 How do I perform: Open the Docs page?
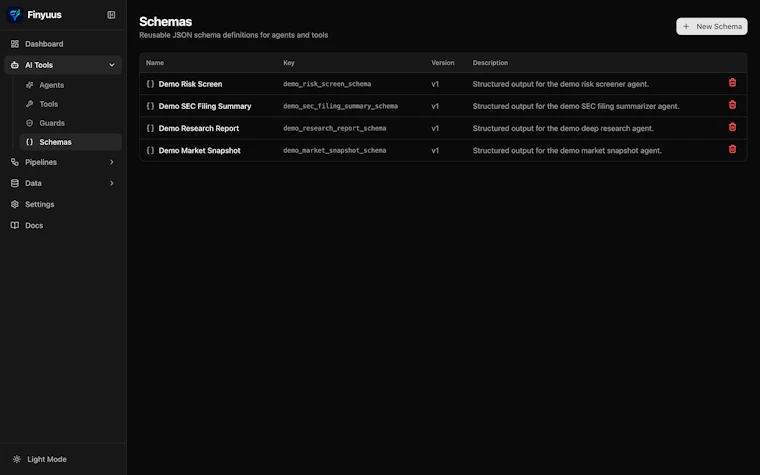click(x=63, y=225)
